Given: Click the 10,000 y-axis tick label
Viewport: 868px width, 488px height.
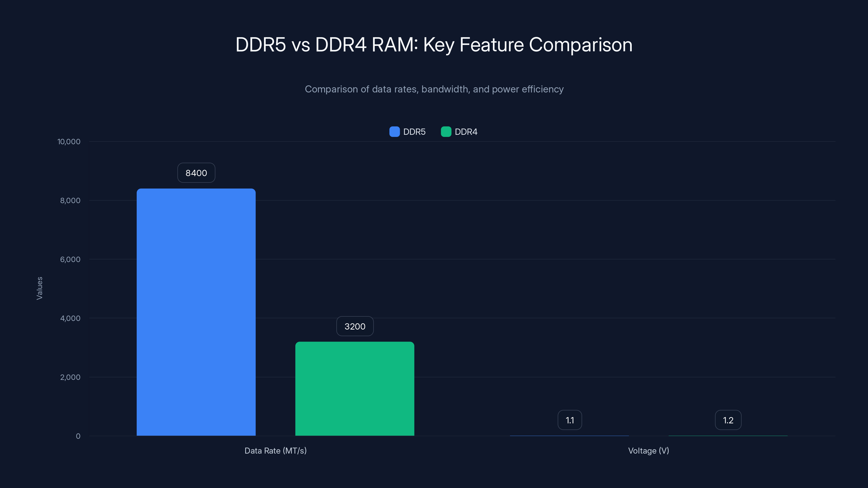Looking at the screenshot, I should tap(68, 142).
